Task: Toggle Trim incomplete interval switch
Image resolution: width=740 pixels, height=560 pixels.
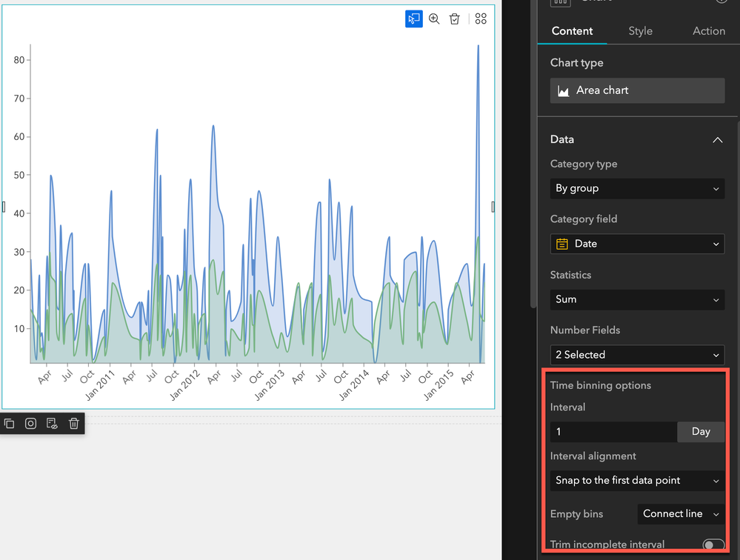Action: coord(713,545)
